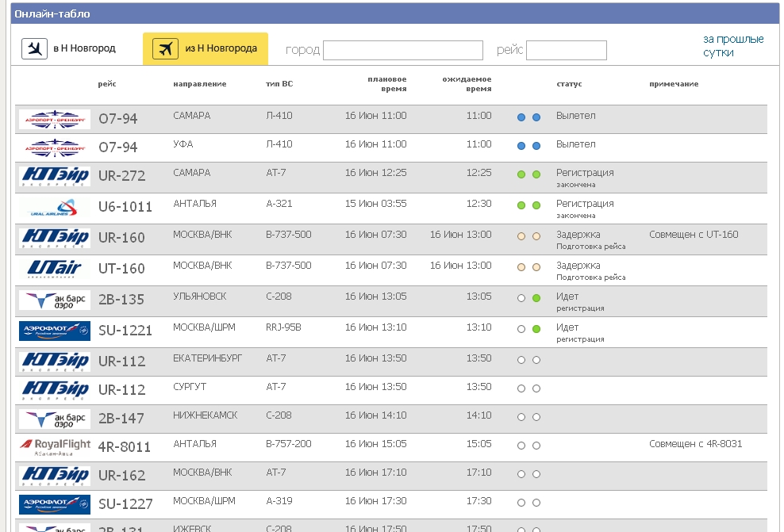Select flight number 2B-135

coord(121,300)
